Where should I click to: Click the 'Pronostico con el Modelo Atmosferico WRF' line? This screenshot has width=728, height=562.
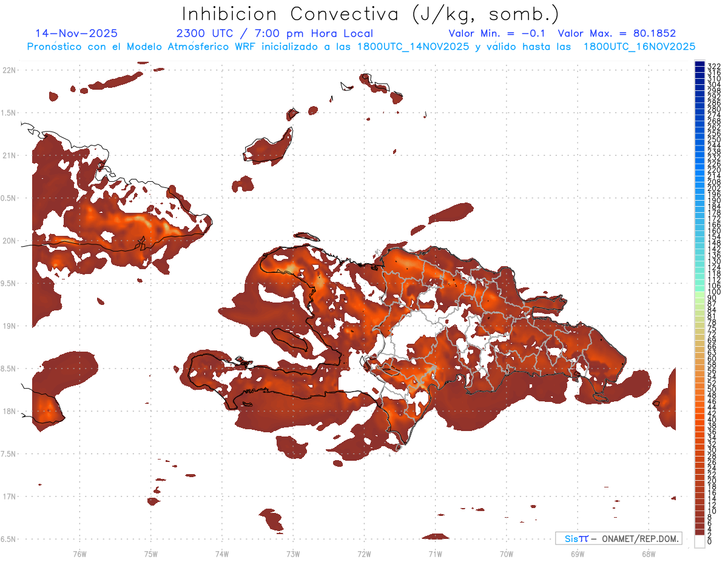(361, 47)
